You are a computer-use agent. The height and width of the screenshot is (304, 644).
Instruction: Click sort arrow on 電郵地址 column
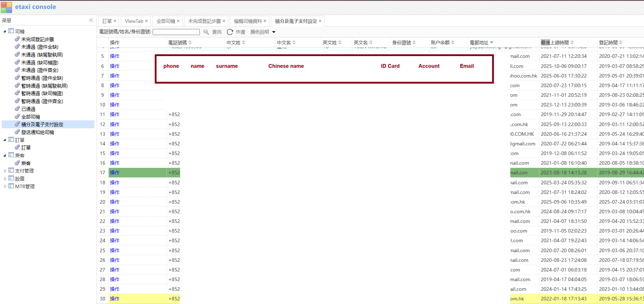point(492,43)
